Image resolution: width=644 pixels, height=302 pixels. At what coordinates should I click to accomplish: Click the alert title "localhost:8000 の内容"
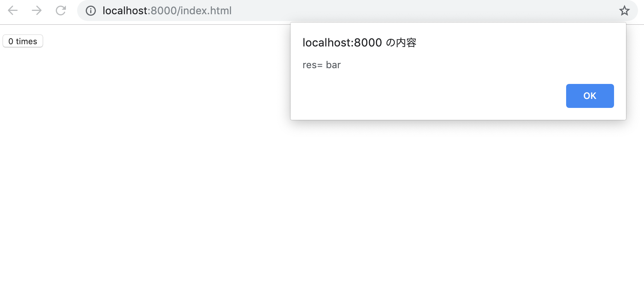click(359, 43)
